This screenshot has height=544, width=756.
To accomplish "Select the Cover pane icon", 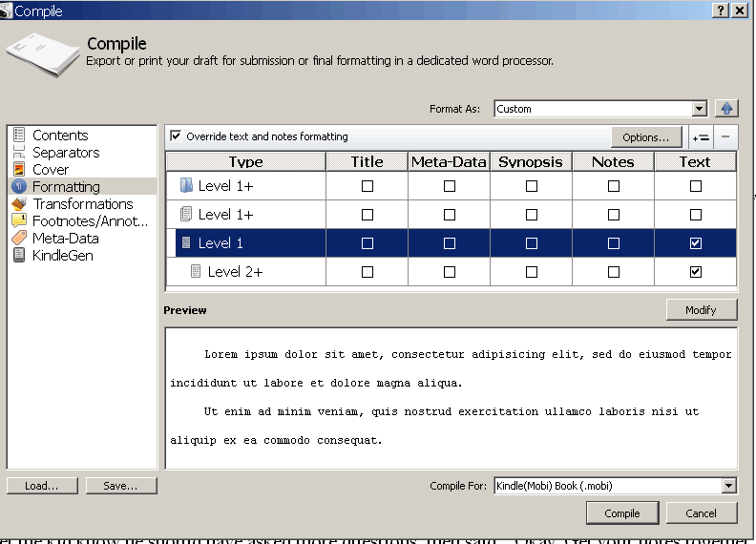I will 19,170.
